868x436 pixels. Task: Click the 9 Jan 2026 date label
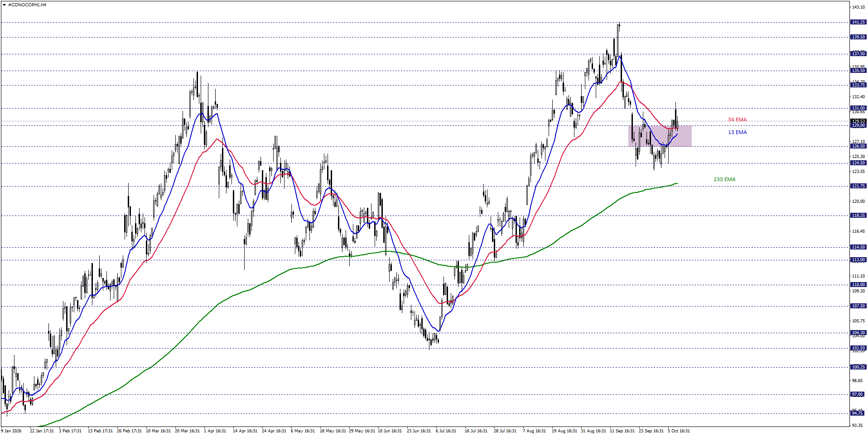[x=11, y=431]
